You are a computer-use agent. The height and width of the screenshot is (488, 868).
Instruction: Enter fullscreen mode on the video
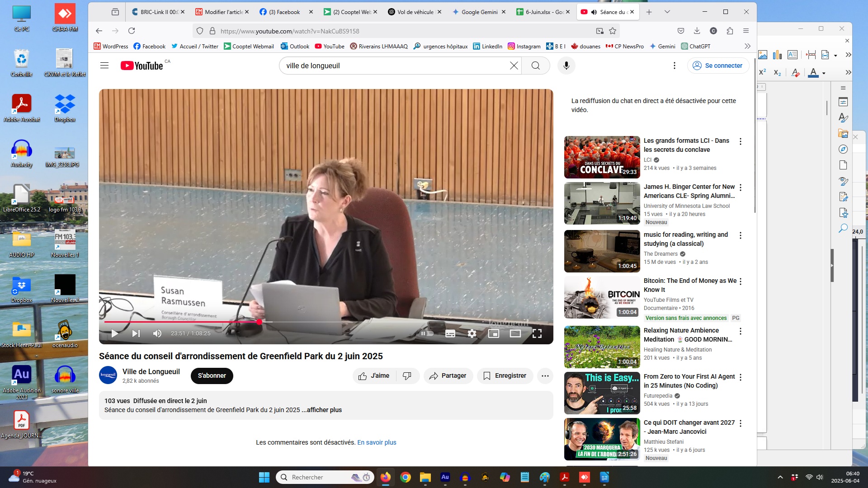coord(537,333)
